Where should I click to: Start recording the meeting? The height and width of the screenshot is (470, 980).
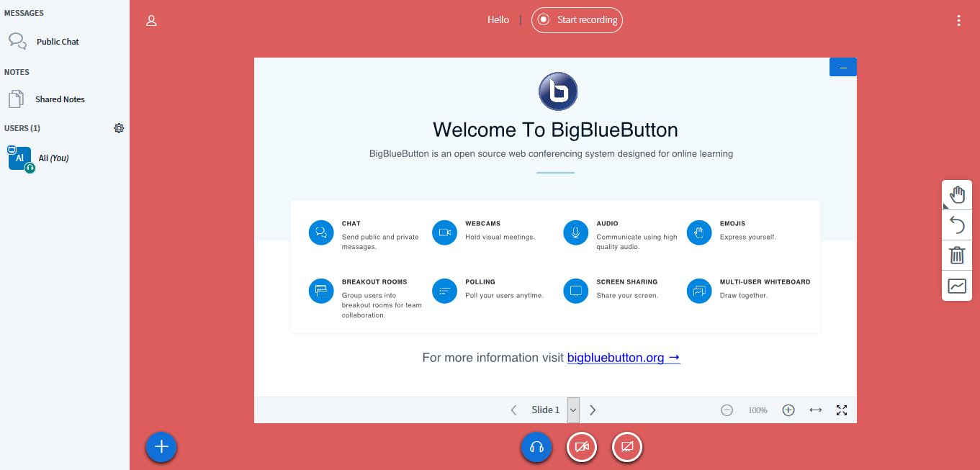coord(577,19)
